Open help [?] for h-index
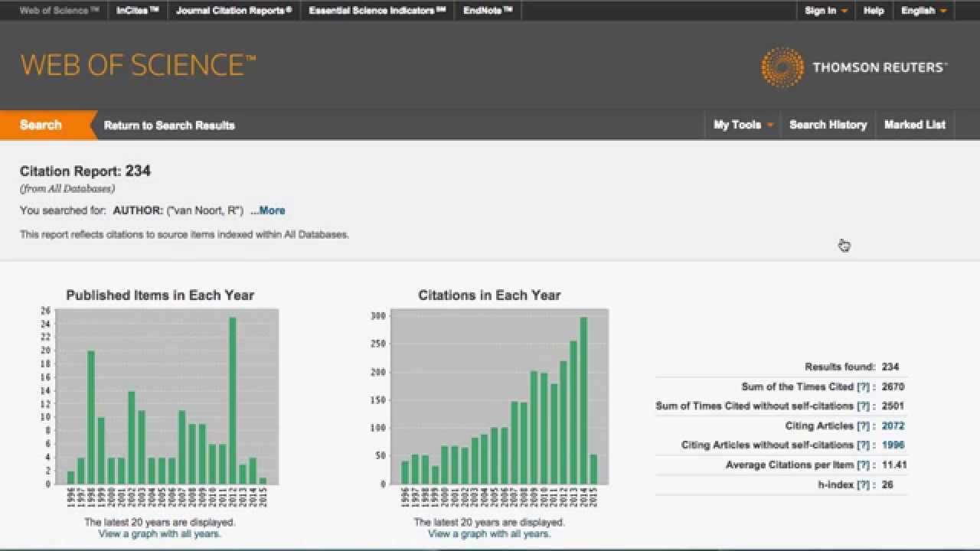Viewport: 980px width, 551px height. pyautogui.click(x=864, y=485)
